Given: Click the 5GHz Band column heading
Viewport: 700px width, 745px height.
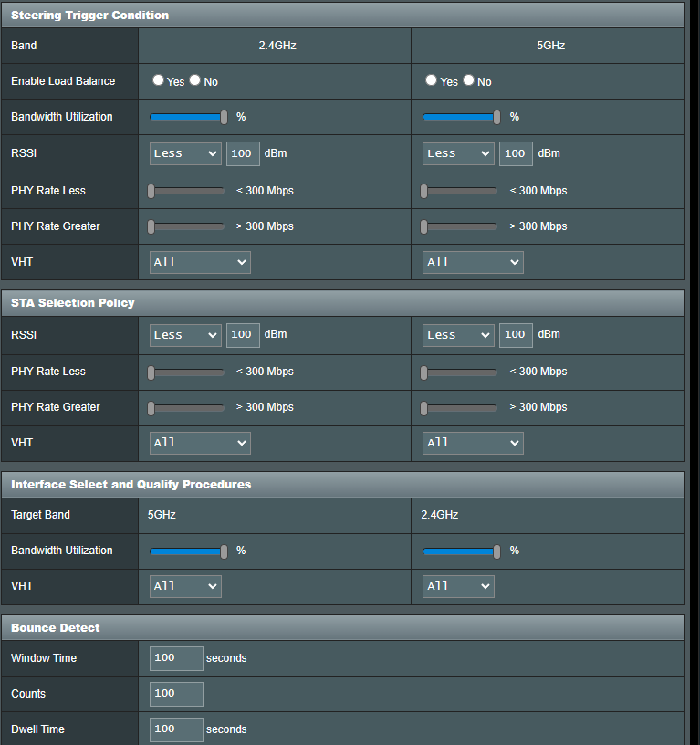Looking at the screenshot, I should tap(551, 46).
